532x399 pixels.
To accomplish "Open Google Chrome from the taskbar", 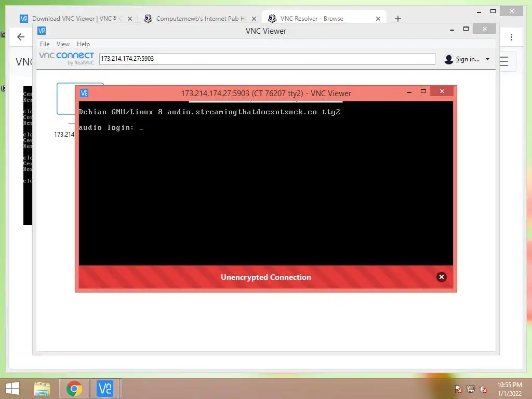I will (x=74, y=389).
